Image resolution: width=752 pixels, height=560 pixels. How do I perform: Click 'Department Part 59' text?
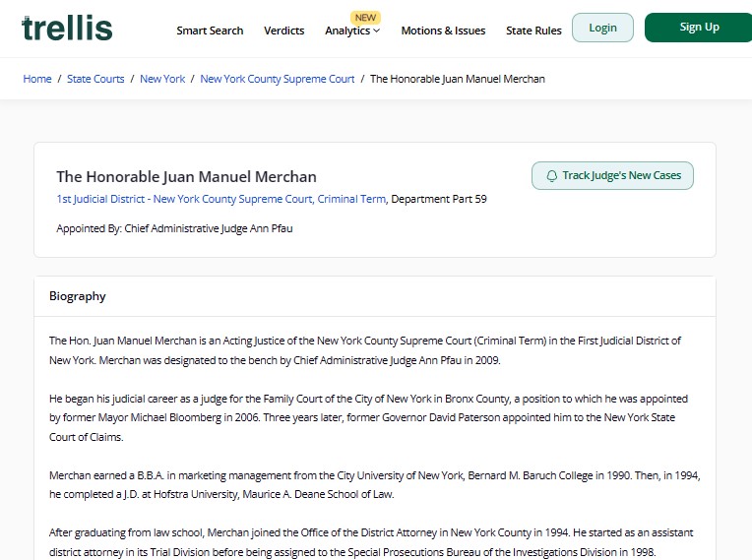439,199
